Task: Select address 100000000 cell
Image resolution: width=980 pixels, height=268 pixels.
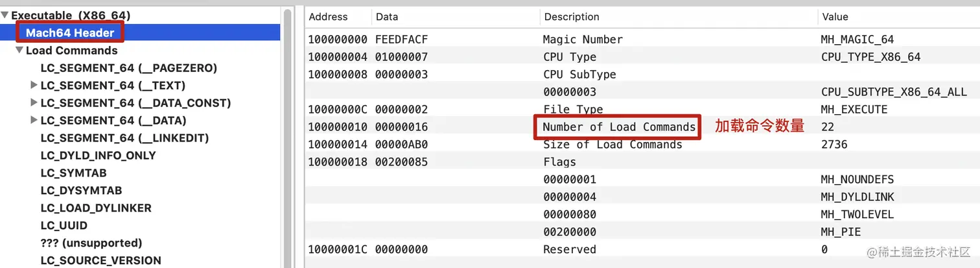Action: (338, 39)
